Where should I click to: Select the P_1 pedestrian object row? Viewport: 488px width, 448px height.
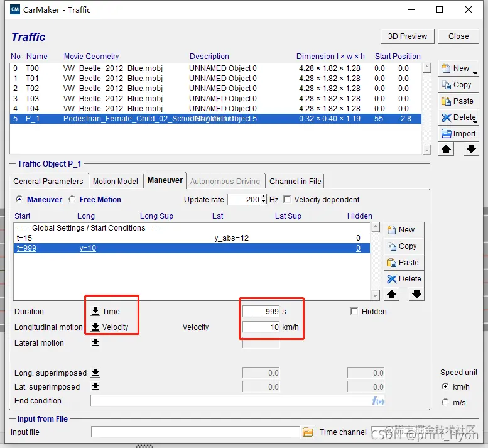point(215,119)
